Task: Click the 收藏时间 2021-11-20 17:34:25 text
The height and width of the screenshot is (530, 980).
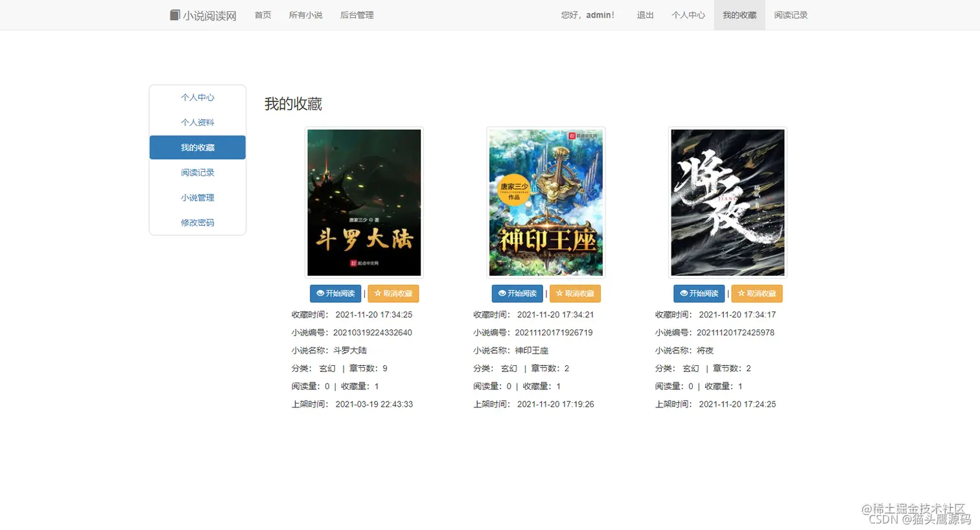Action: [x=352, y=315]
